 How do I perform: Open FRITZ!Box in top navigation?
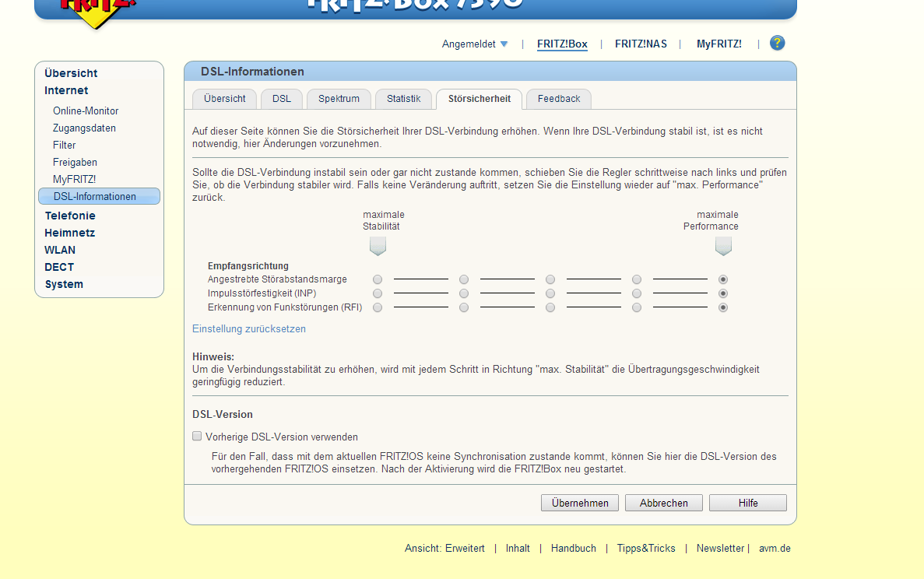click(562, 44)
